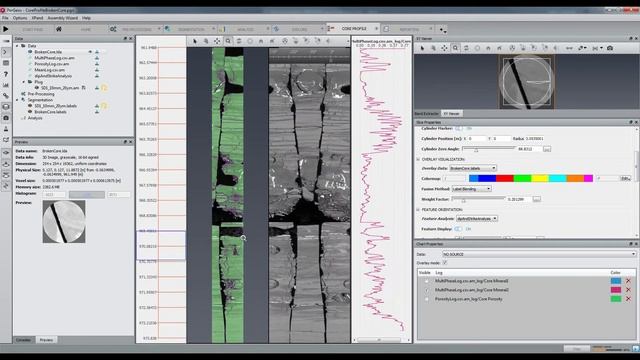Click the core preview thumbnail in Preview panel
640x360 pixels.
point(64,222)
